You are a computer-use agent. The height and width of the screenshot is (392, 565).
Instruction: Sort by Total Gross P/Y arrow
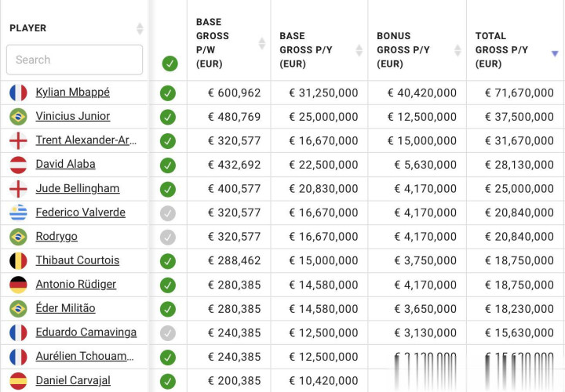click(555, 53)
